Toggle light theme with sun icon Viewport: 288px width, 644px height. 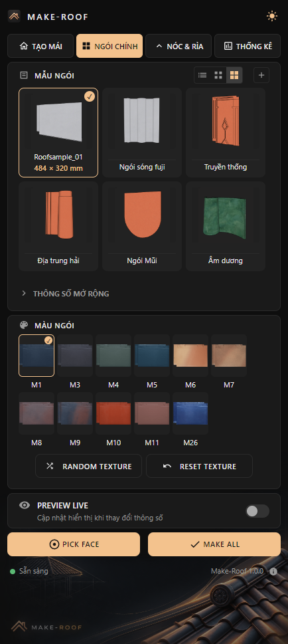coord(271,17)
